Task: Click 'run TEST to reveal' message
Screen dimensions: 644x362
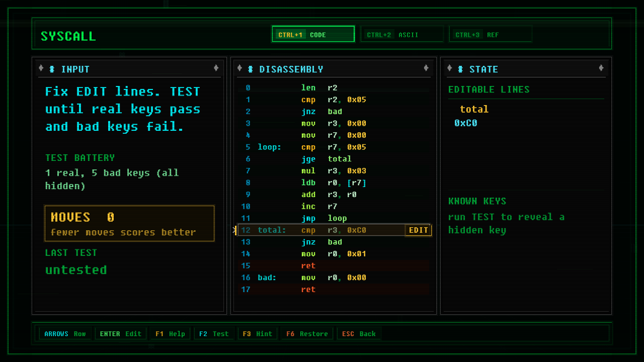Action: 507,224
